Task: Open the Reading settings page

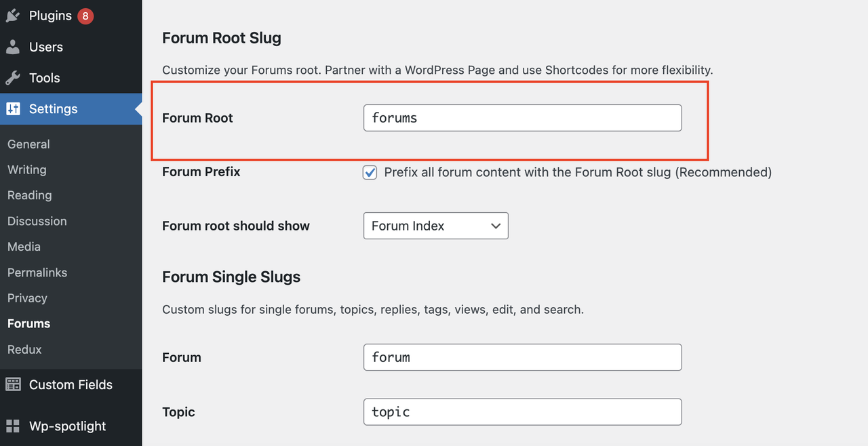Action: coord(29,195)
